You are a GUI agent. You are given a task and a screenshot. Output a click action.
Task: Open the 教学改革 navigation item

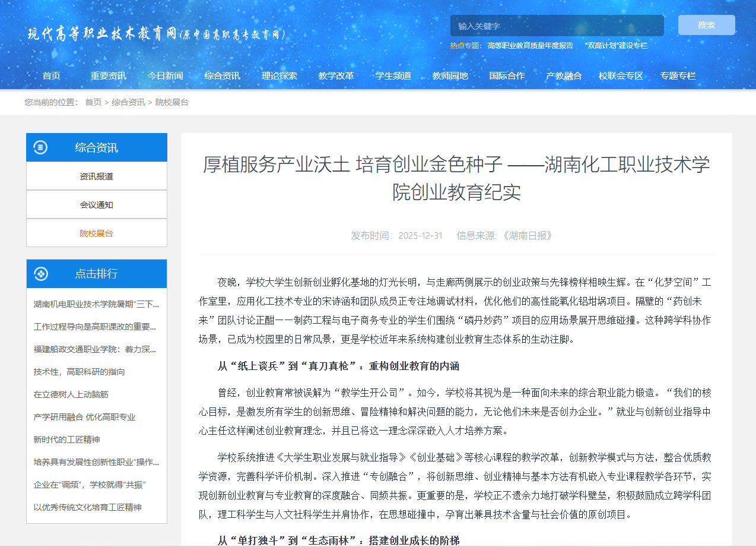[x=336, y=75]
